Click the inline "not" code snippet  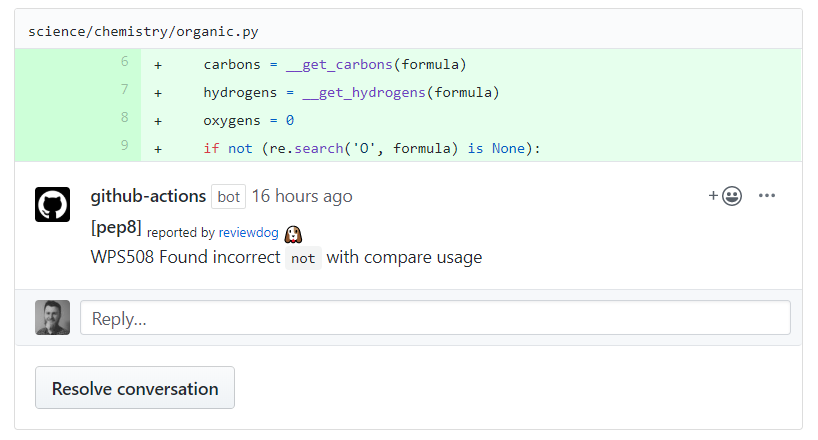(x=303, y=258)
